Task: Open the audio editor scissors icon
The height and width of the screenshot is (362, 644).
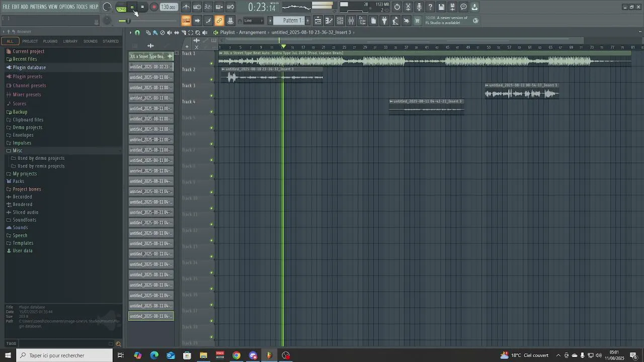Action: (408, 7)
